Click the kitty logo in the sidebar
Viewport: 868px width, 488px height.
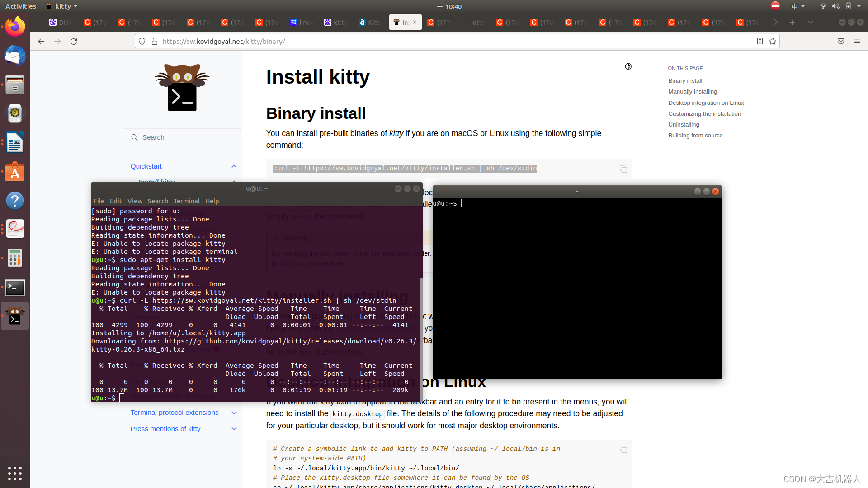click(183, 87)
